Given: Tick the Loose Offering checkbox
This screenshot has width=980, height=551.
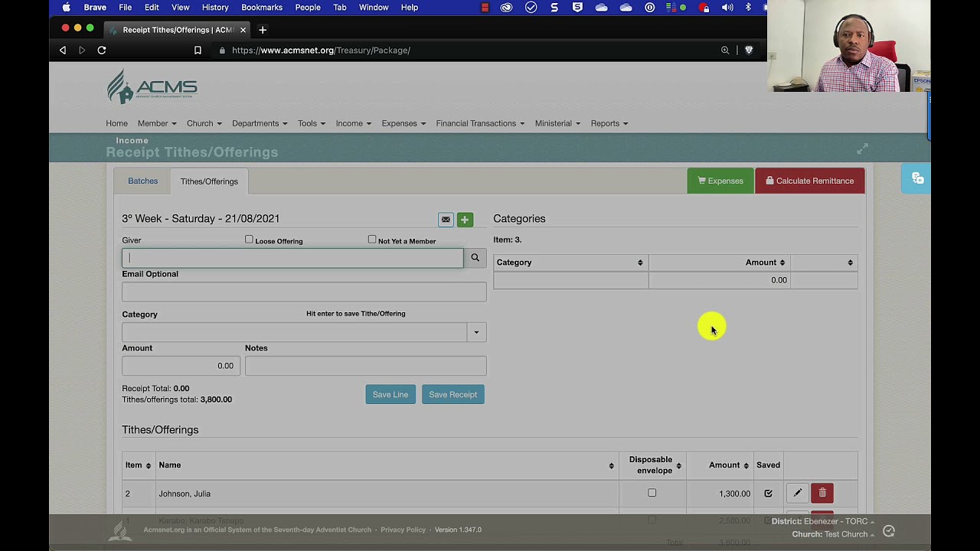Looking at the screenshot, I should 249,240.
